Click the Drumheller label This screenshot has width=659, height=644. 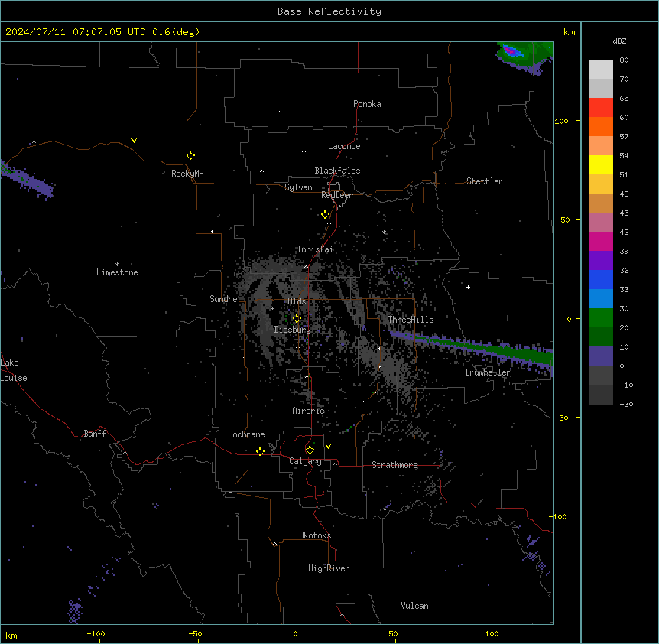pos(488,372)
